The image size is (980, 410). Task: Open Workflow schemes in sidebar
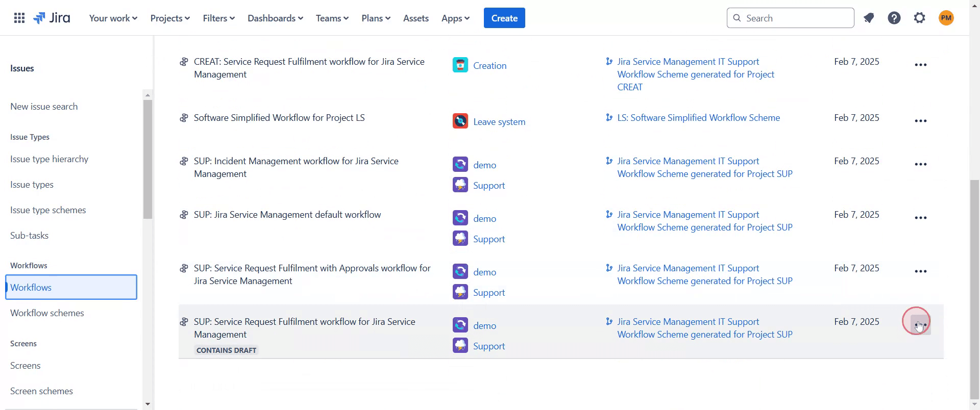coord(47,313)
